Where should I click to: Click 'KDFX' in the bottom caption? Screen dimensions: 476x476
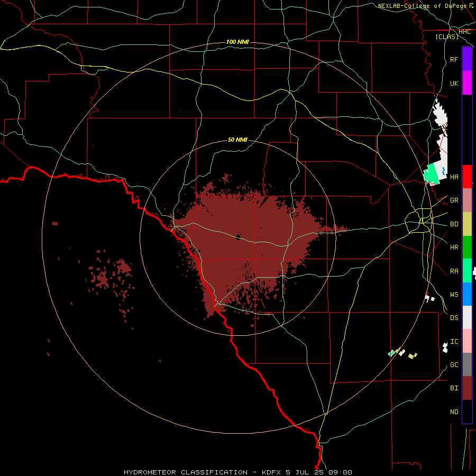point(271,472)
